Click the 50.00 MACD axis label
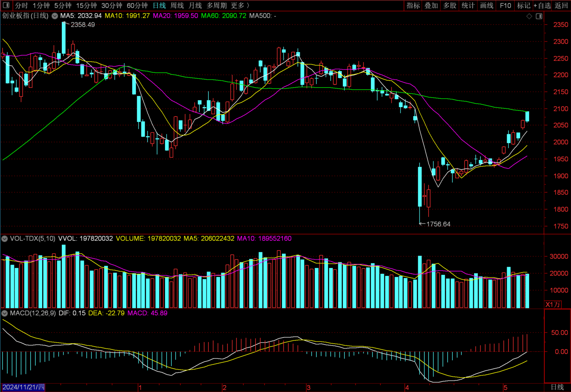The height and width of the screenshot is (392, 571). pos(560,333)
